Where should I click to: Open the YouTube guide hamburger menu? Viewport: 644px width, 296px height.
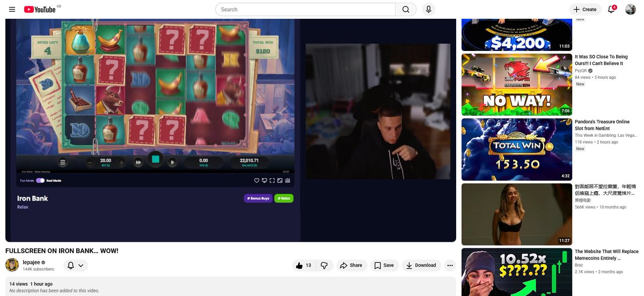tap(12, 9)
